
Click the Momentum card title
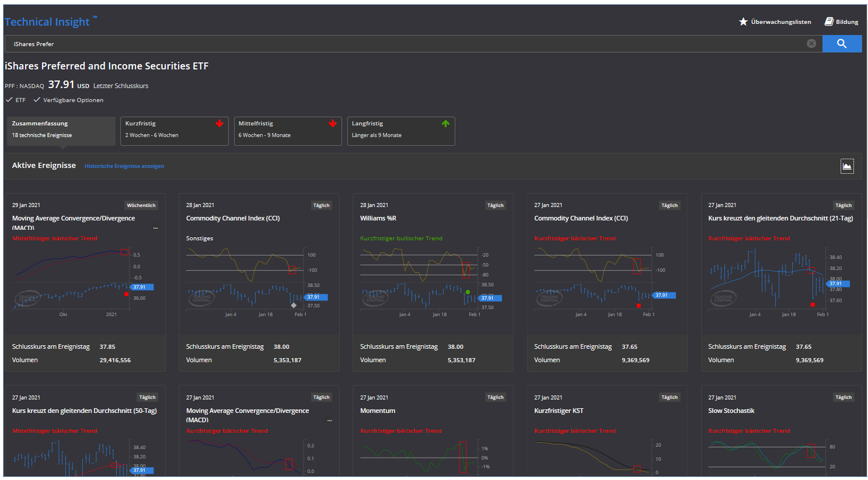378,411
